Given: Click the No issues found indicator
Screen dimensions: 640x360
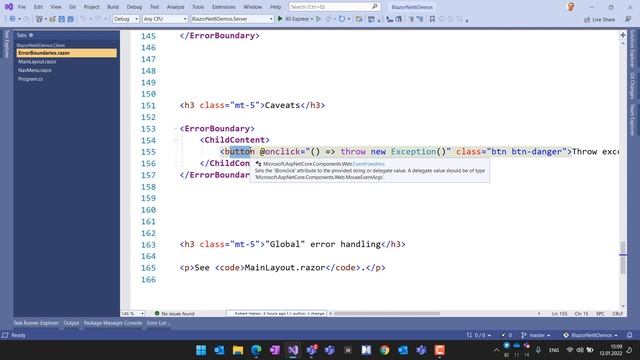Looking at the screenshot, I should pos(174,313).
